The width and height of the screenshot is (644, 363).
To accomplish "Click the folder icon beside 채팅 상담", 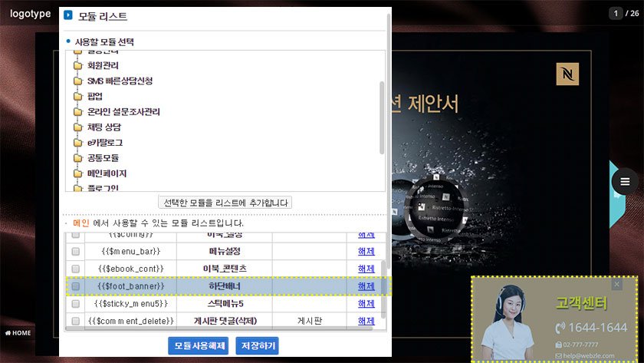I will point(77,127).
